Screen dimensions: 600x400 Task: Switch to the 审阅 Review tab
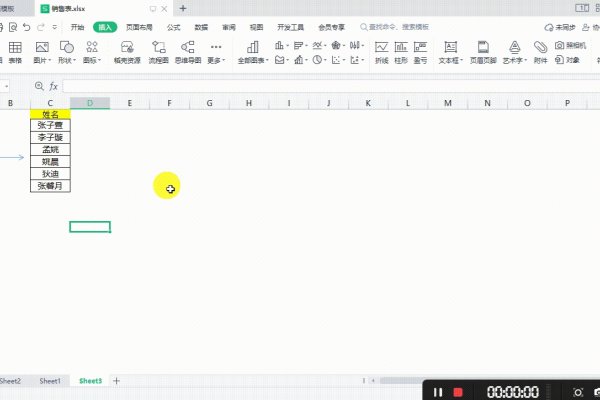pyautogui.click(x=229, y=27)
